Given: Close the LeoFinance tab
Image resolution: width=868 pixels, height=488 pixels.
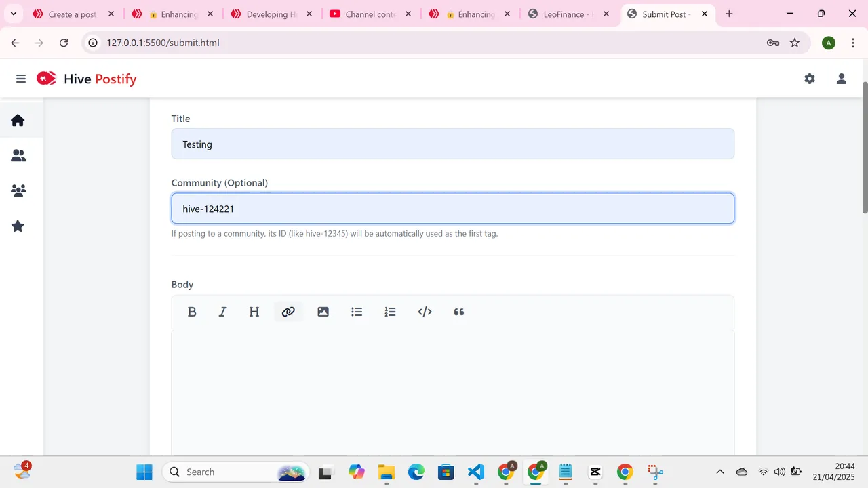Looking at the screenshot, I should coord(606,14).
